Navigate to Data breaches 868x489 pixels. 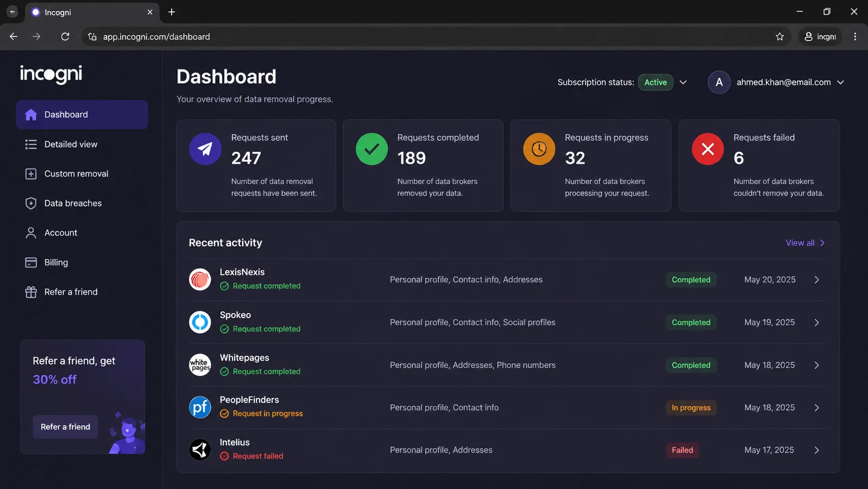pyautogui.click(x=82, y=204)
